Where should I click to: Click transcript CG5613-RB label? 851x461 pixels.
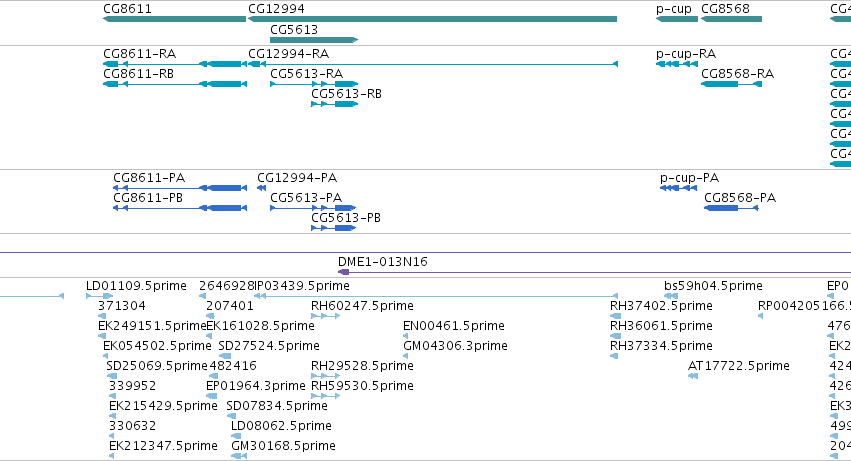tap(346, 94)
